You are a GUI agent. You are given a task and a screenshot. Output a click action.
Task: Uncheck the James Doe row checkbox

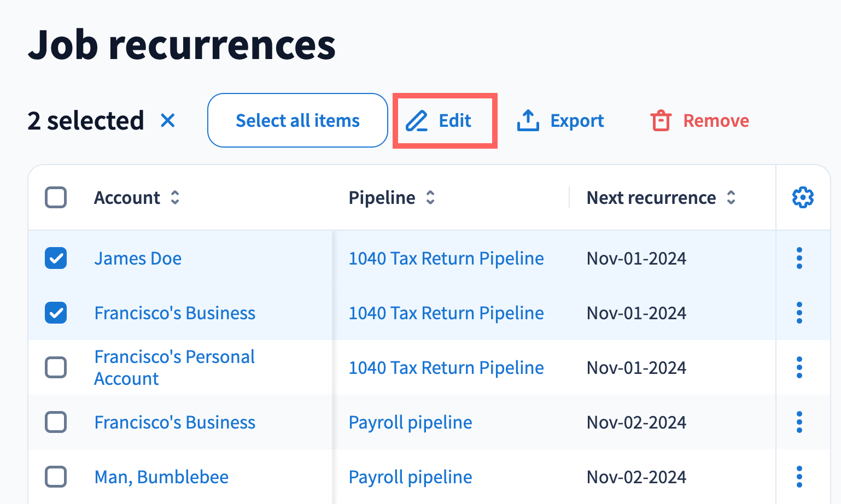tap(56, 258)
